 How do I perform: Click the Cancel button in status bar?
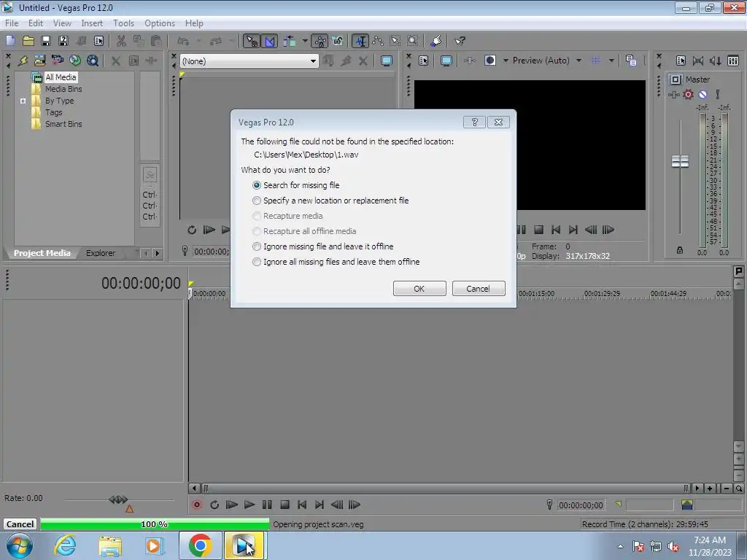[x=20, y=524]
